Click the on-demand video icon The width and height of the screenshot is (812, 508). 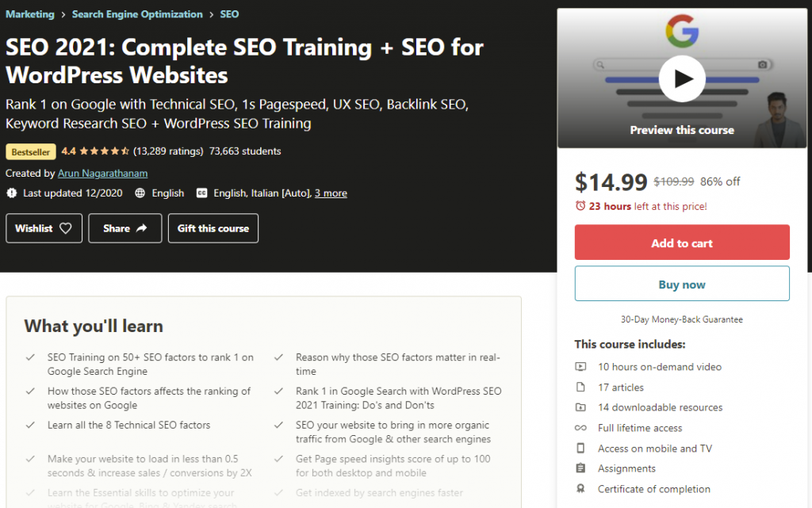tap(580, 367)
